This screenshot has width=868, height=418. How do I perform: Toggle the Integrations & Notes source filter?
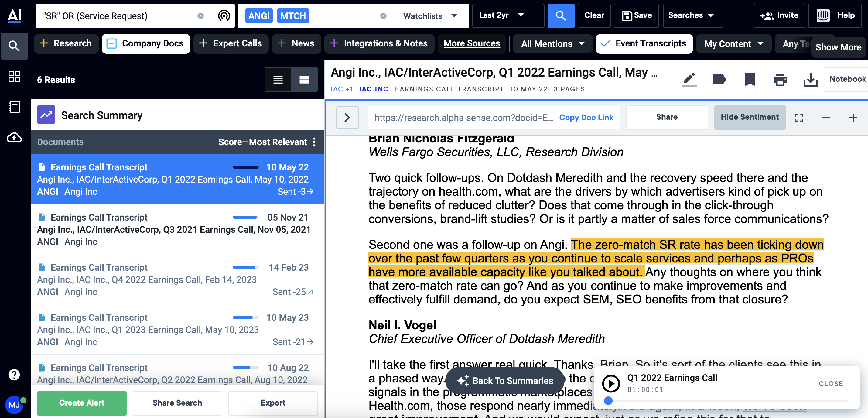pos(379,43)
